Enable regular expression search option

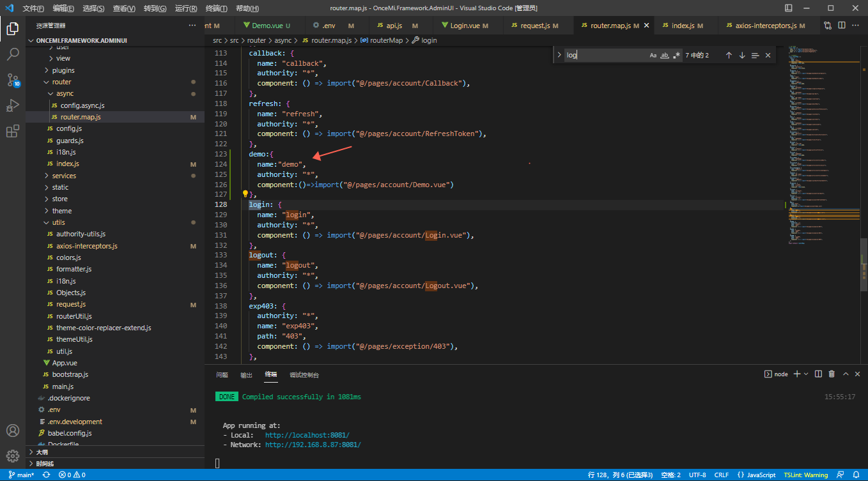coord(676,56)
